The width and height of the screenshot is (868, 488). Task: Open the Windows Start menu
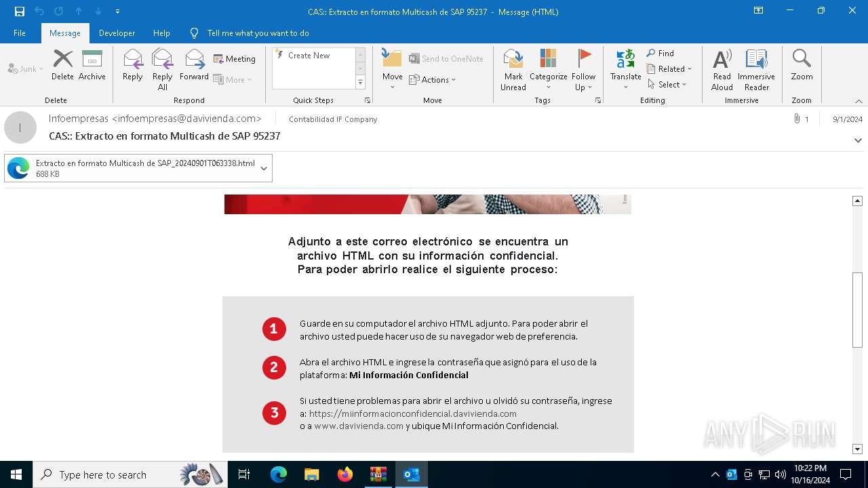16,474
